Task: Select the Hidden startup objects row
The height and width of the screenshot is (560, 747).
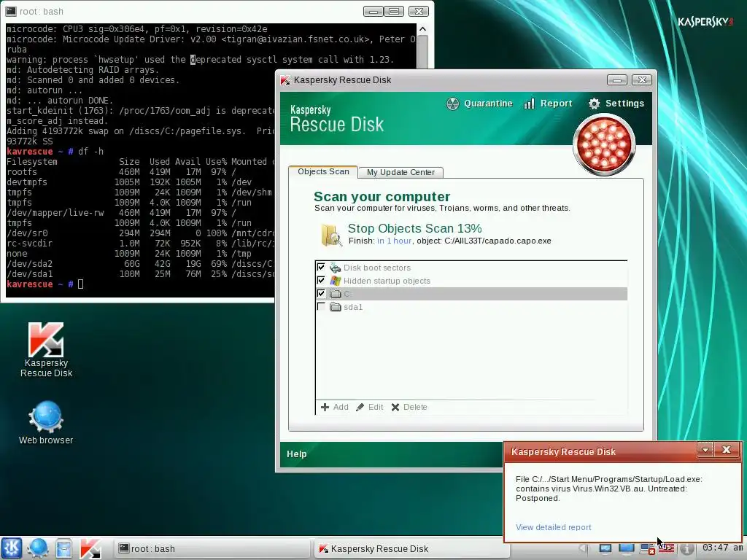Action: 471,281
